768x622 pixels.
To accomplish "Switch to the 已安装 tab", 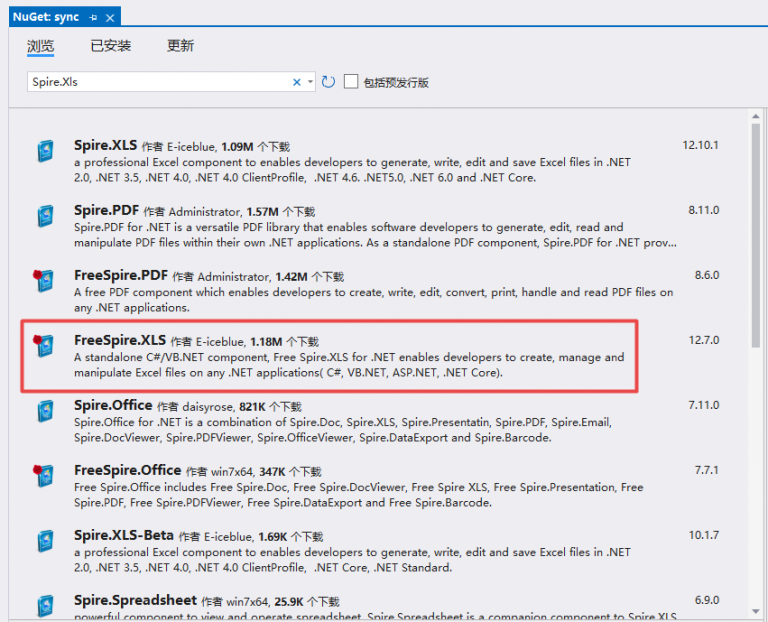I will point(111,46).
